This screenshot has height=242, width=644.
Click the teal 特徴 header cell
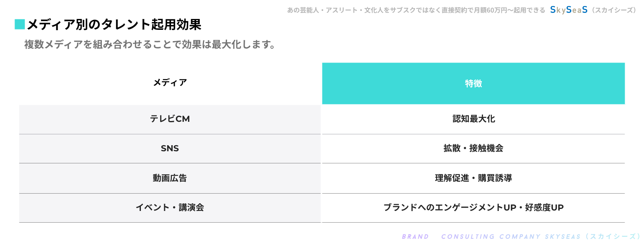click(x=473, y=83)
